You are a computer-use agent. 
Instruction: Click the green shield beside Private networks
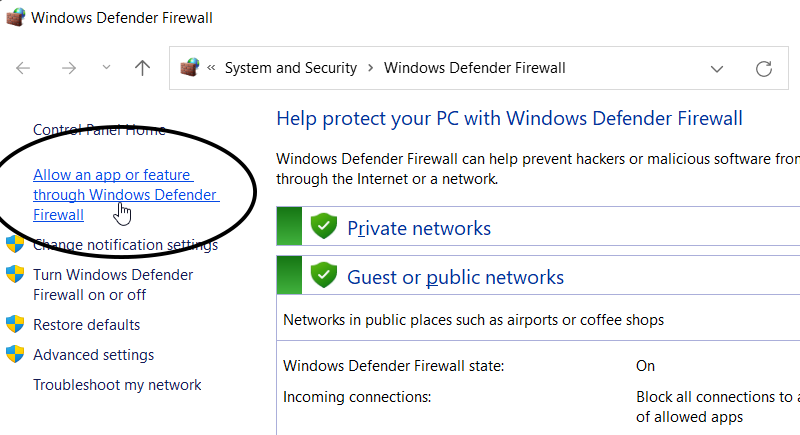(324, 226)
